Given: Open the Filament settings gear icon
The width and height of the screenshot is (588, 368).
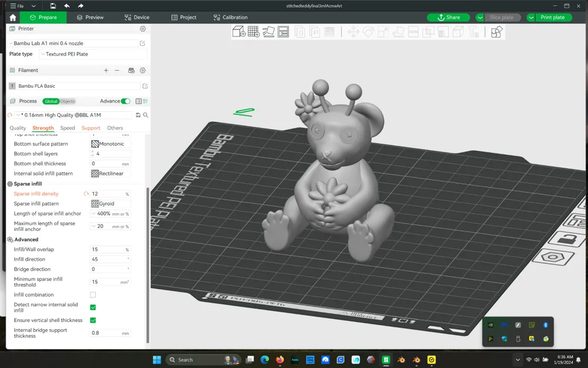Looking at the screenshot, I should pos(142,70).
